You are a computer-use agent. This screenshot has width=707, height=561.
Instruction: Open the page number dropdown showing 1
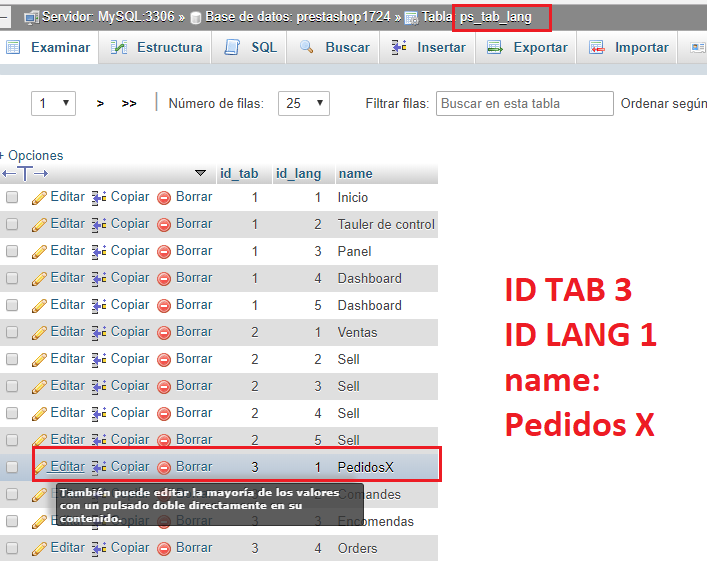53,103
